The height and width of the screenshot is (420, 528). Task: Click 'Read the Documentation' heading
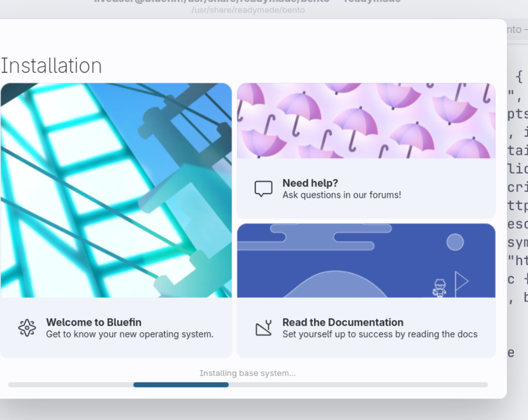coord(343,322)
